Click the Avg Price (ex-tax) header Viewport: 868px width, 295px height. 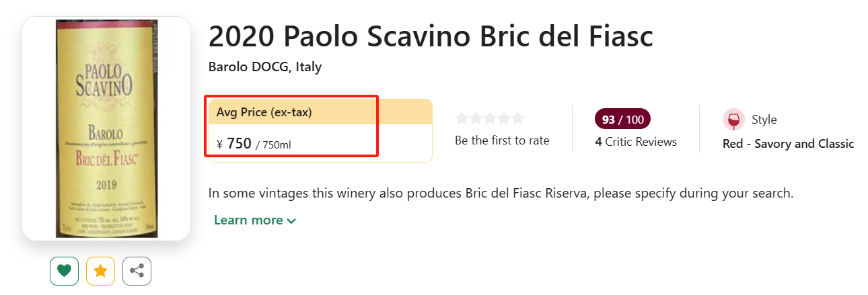pos(264,112)
